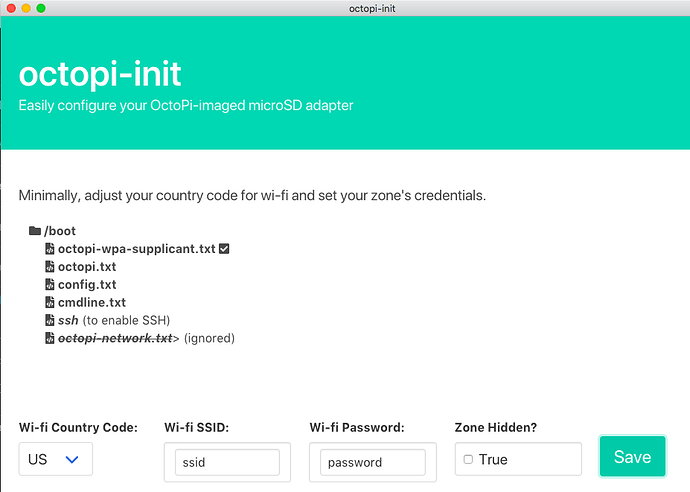Click file icon beside cmdline.txt
The image size is (690, 492).
[50, 302]
